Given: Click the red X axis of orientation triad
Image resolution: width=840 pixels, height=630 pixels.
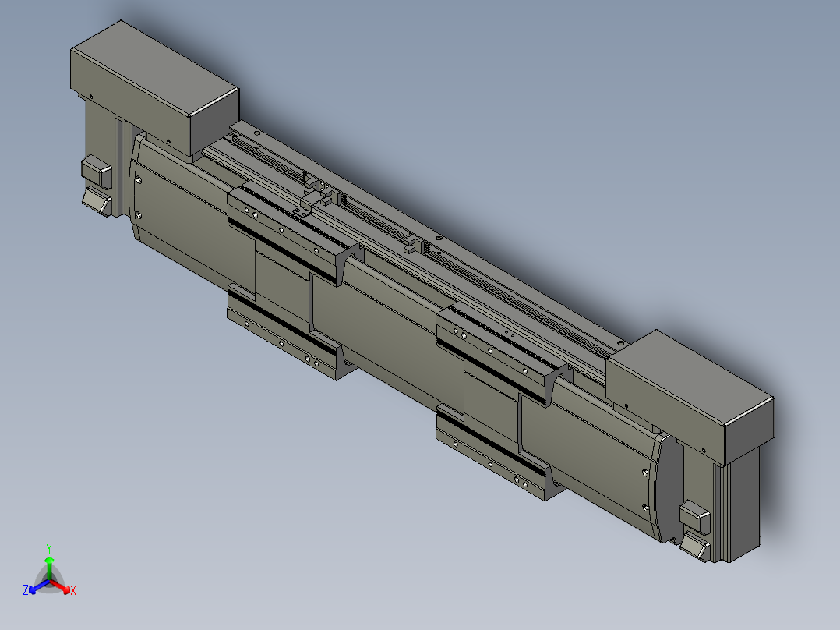Looking at the screenshot, I should [x=62, y=586].
